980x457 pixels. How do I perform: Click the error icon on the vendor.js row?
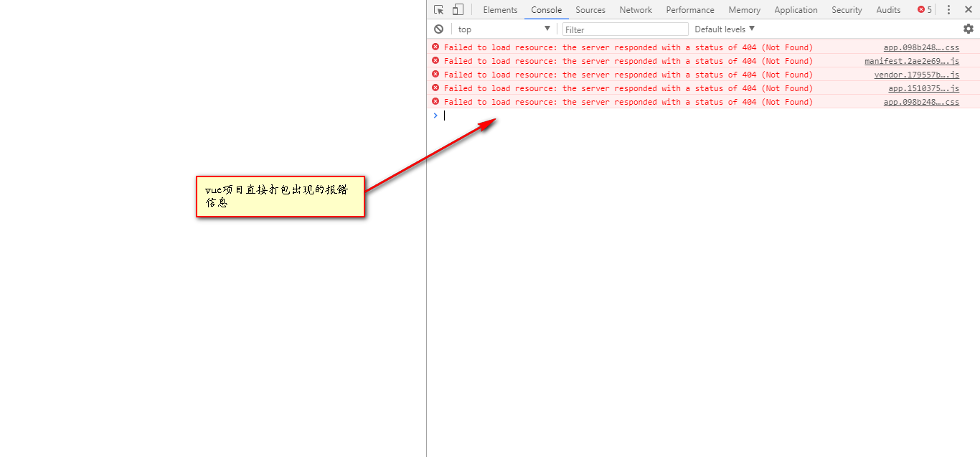(435, 75)
